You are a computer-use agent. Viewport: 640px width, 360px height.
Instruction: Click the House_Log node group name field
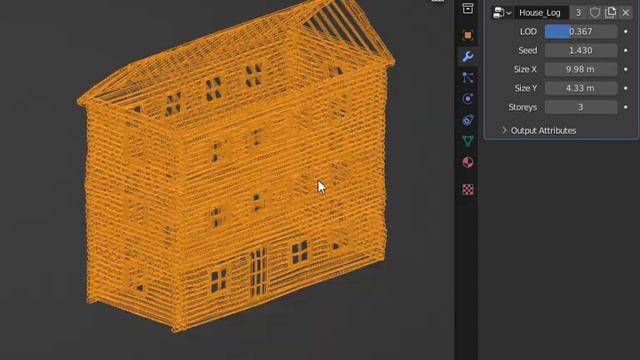[x=540, y=13]
